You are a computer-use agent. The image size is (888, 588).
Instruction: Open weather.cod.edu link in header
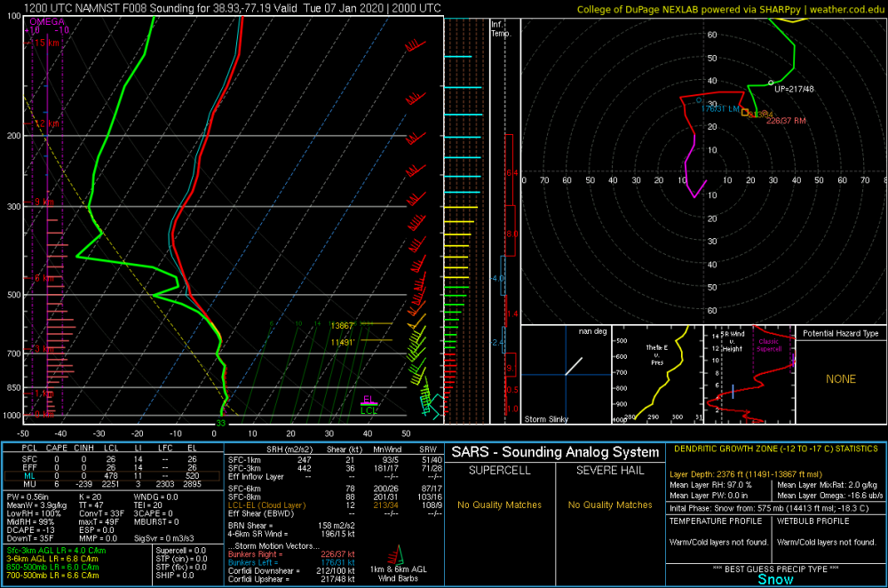[x=846, y=9]
